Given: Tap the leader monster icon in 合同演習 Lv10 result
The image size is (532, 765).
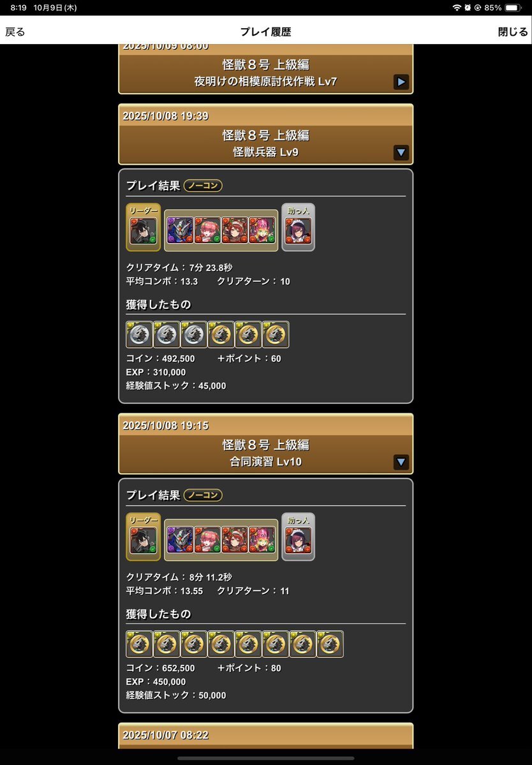Looking at the screenshot, I should click(144, 540).
